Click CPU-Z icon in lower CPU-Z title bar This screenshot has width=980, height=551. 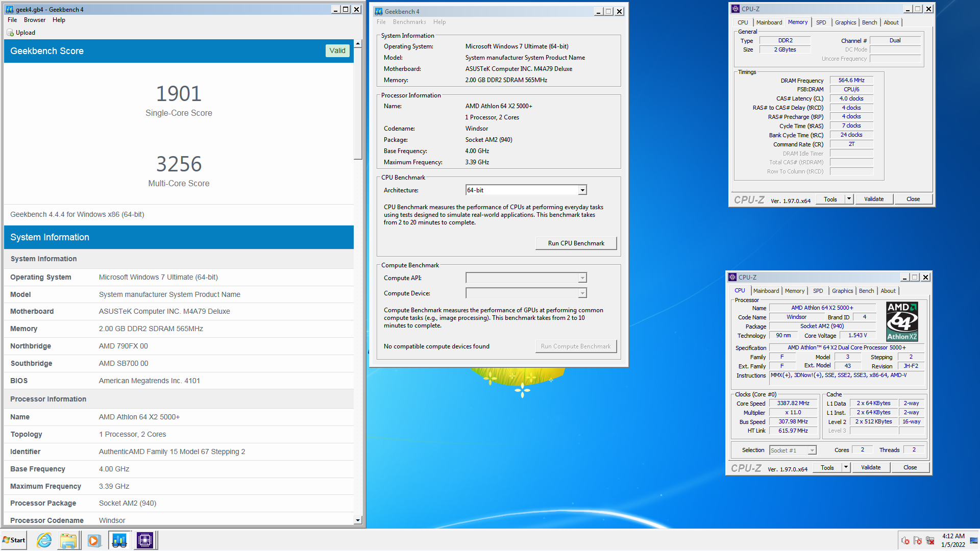732,277
